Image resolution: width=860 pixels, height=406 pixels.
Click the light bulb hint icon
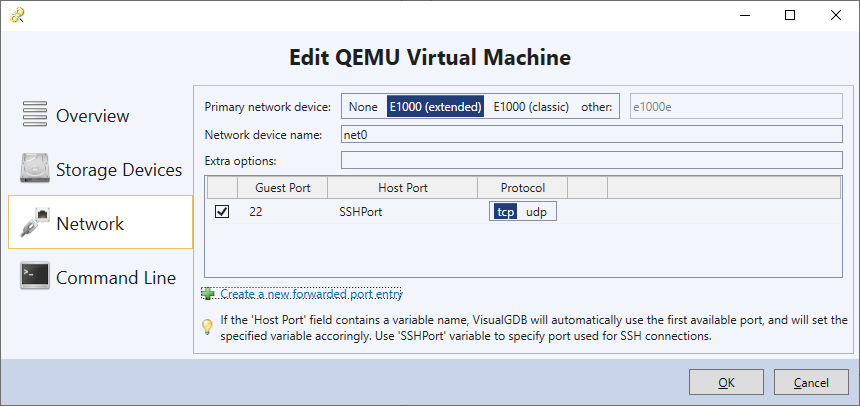pos(207,328)
